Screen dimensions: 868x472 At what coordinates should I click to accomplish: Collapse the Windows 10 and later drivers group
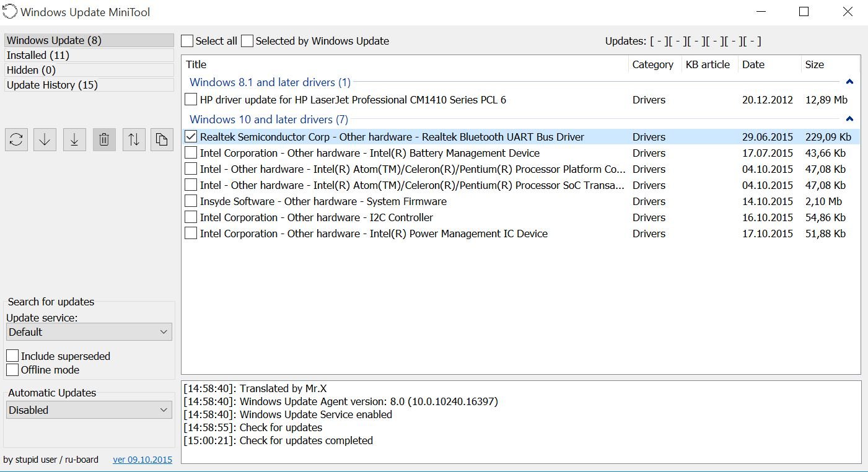(849, 119)
